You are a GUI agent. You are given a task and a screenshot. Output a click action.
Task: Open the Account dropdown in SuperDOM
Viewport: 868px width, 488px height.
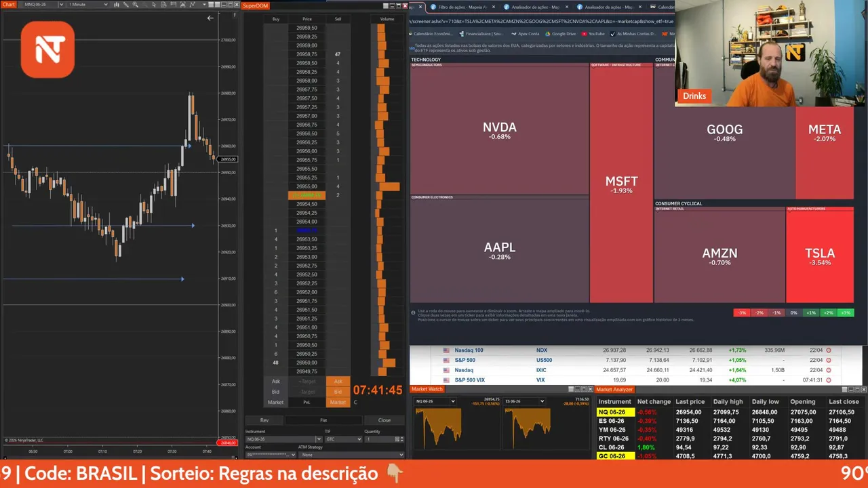(271, 455)
